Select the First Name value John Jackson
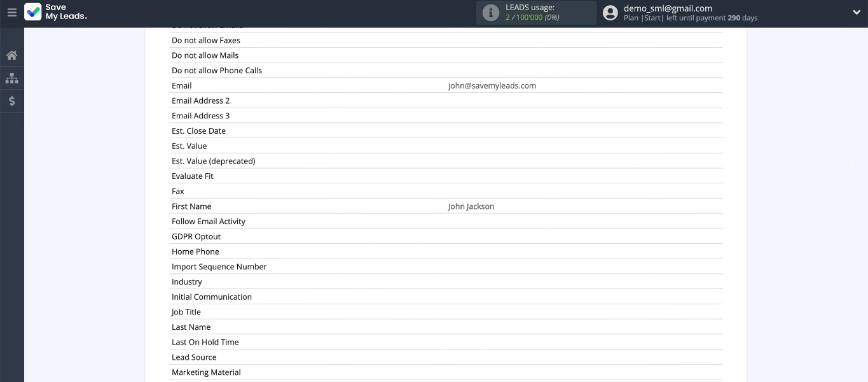The height and width of the screenshot is (382, 868). (x=471, y=206)
